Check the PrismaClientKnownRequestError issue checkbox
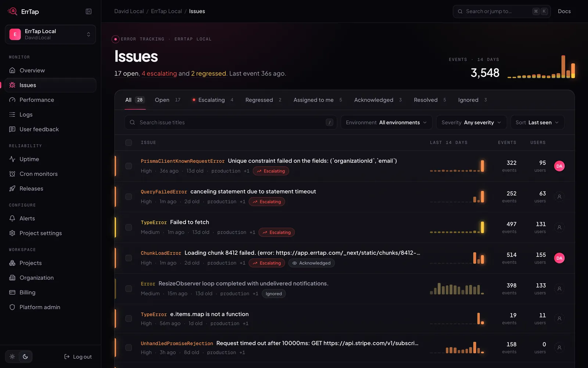Image resolution: width=588 pixels, height=368 pixels. point(129,166)
